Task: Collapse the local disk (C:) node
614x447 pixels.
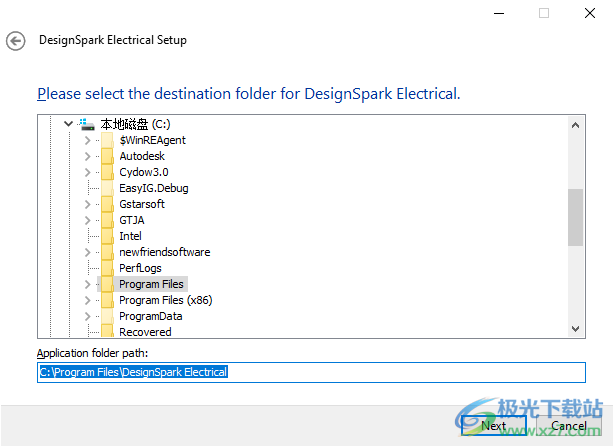Action: (x=69, y=124)
